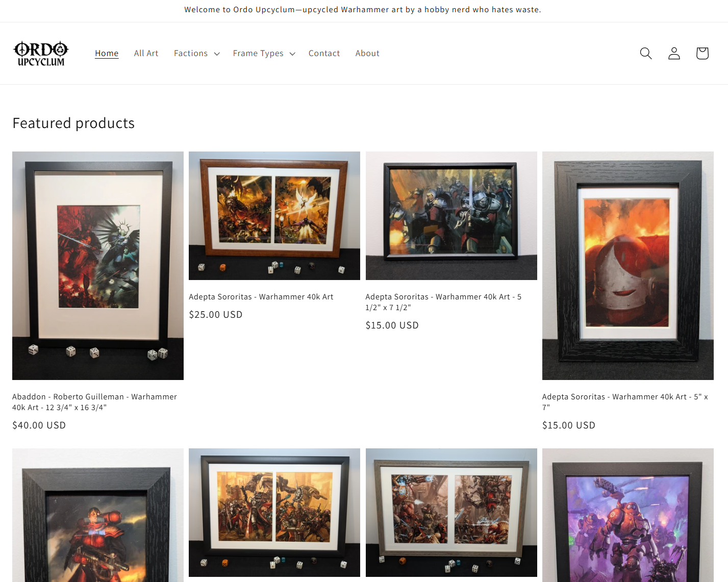Open the Contact page
Image resolution: width=728 pixels, height=582 pixels.
[324, 53]
